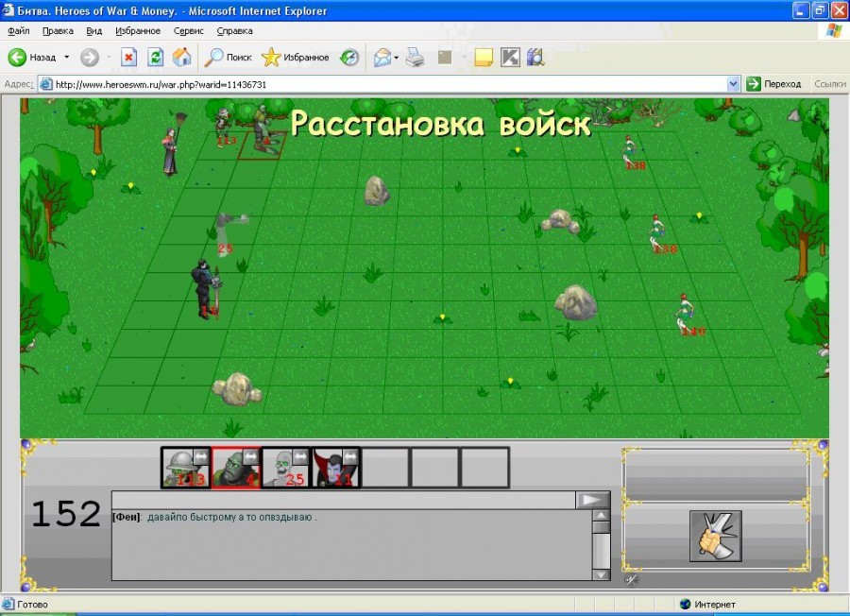Open the address bar dropdown list
The height and width of the screenshot is (616, 850).
[733, 84]
